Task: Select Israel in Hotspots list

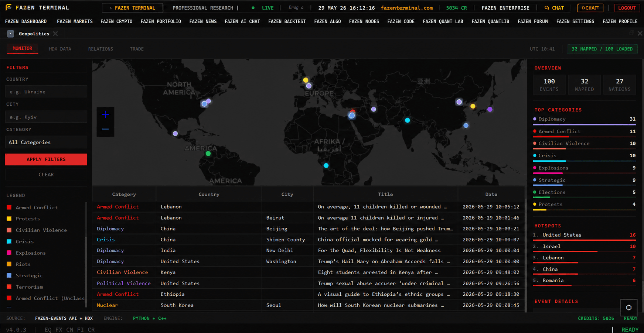Action: 584,247
